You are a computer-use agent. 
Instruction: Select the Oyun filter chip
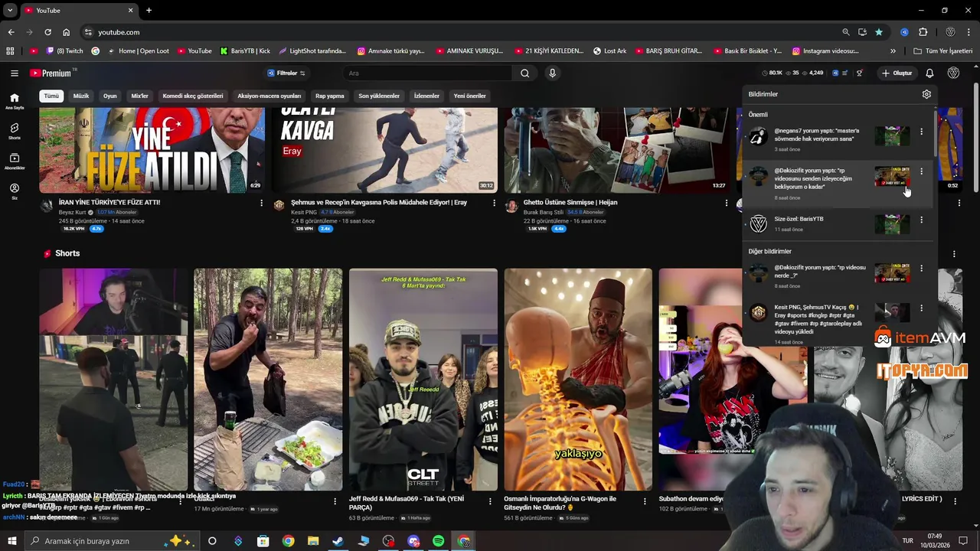tap(110, 96)
